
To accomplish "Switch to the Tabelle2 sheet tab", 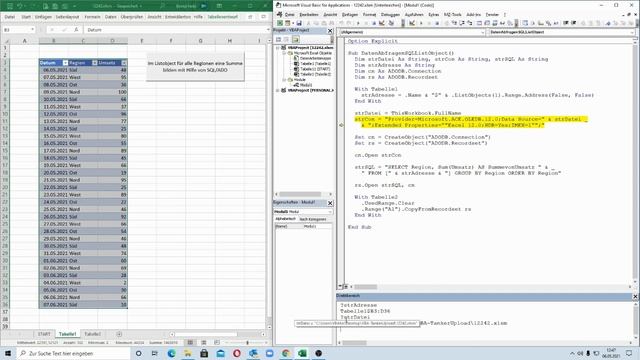I will pyautogui.click(x=92, y=334).
